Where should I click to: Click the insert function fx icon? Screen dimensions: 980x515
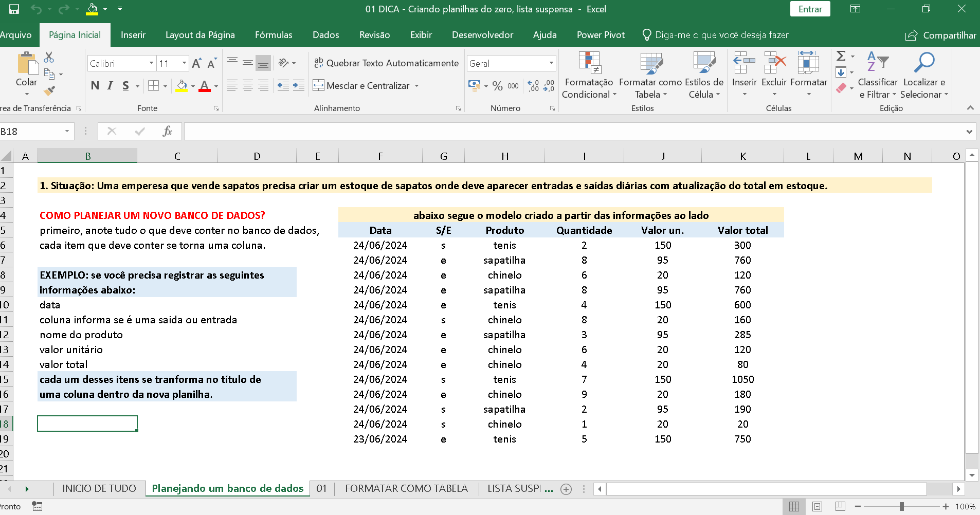pyautogui.click(x=167, y=131)
